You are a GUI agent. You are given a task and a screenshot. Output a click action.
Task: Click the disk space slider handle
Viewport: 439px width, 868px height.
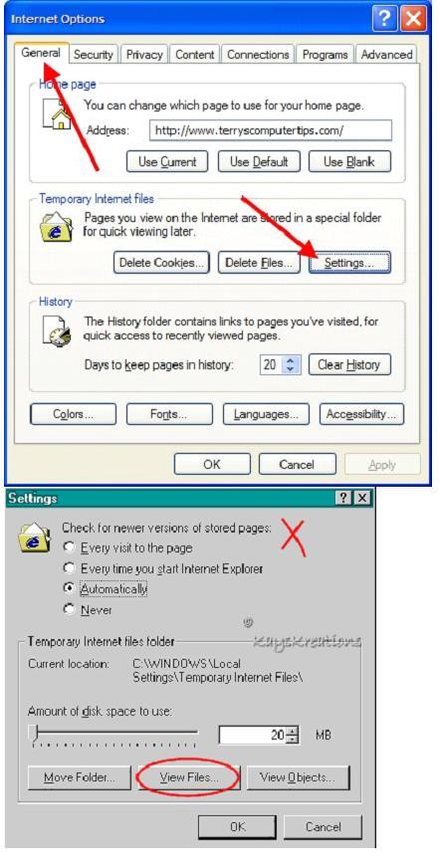(x=35, y=733)
